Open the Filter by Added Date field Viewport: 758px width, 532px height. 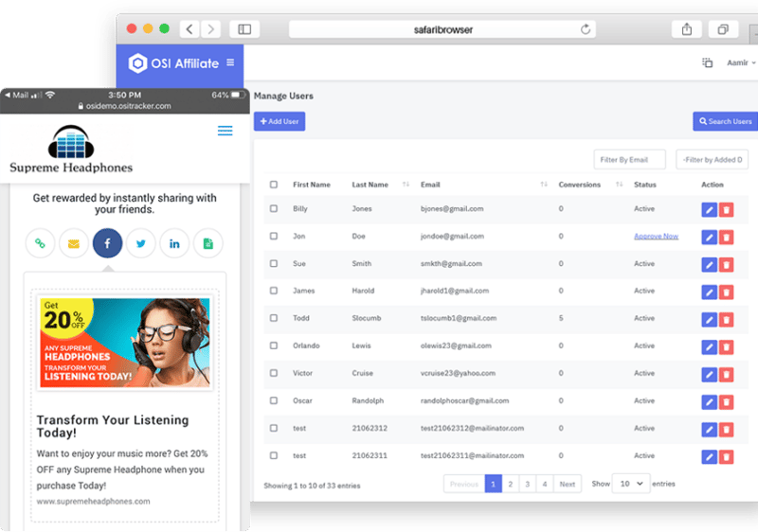(713, 160)
